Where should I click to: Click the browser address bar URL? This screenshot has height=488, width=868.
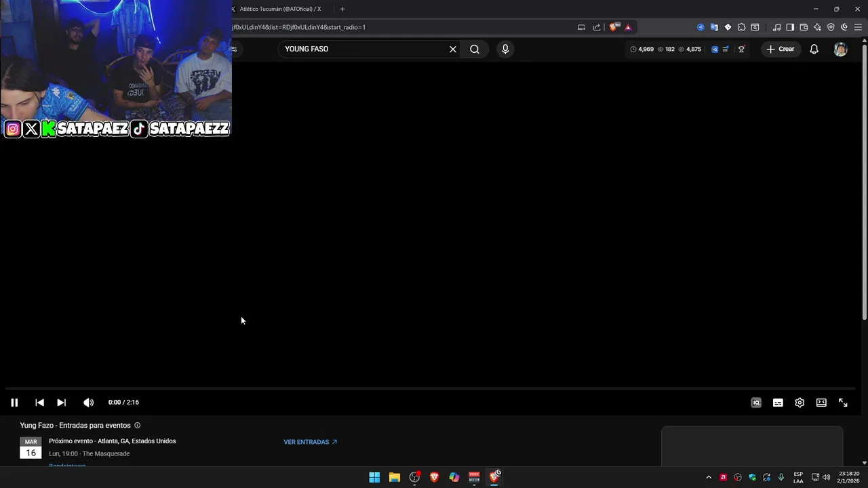298,27
